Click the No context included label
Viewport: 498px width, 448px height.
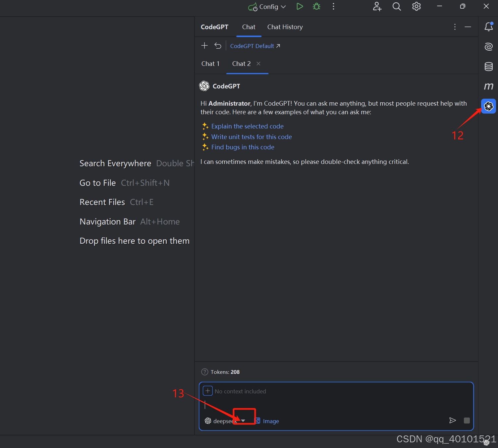(x=240, y=391)
